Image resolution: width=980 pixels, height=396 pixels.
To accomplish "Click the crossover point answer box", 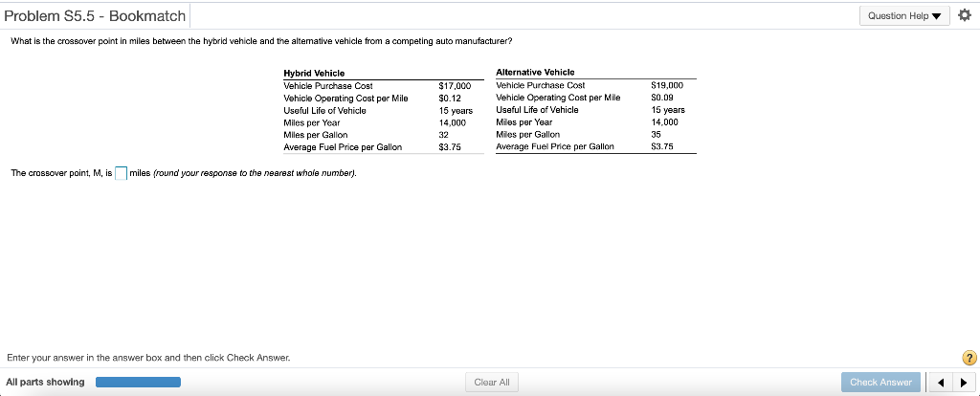I will click(122, 173).
